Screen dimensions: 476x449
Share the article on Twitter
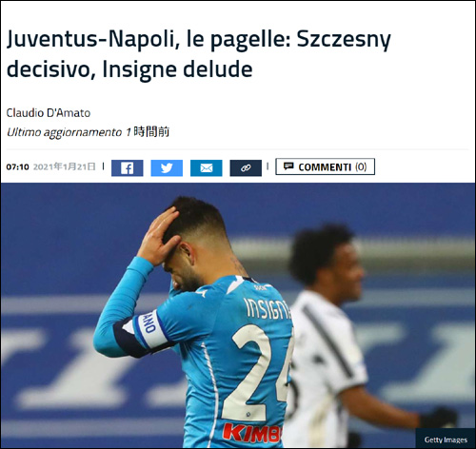coord(167,167)
